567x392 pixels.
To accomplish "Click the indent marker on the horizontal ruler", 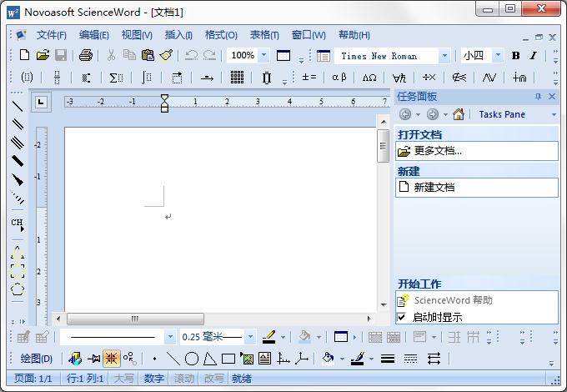I will (x=164, y=103).
